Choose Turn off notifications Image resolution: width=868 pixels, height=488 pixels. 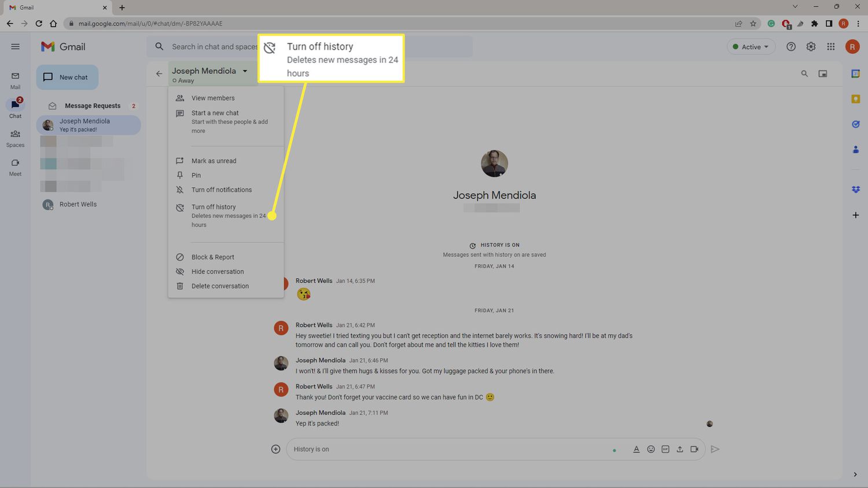tap(226, 190)
